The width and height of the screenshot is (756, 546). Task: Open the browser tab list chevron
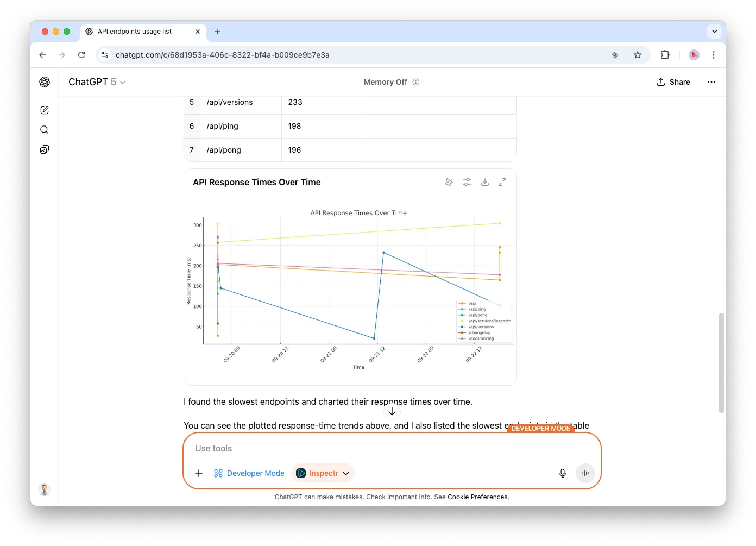(x=714, y=32)
